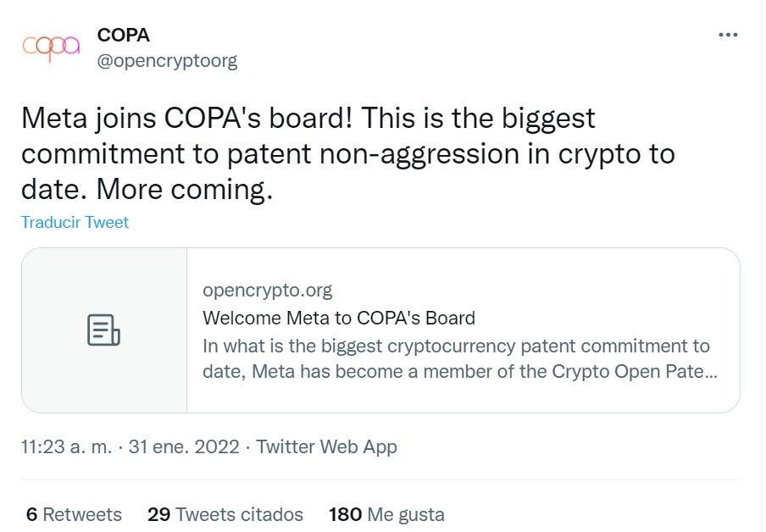This screenshot has height=532, width=766.
Task: Click the Twitter Web App source label
Action: coord(326,446)
